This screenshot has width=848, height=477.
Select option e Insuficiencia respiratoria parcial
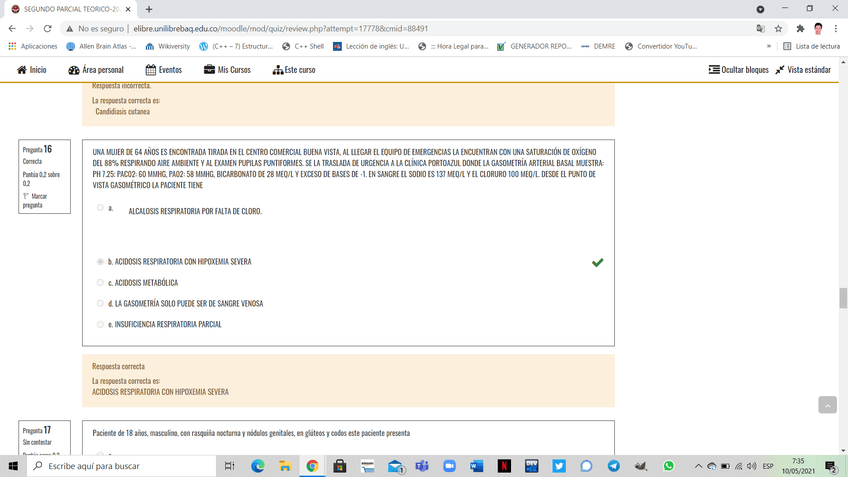[100, 324]
